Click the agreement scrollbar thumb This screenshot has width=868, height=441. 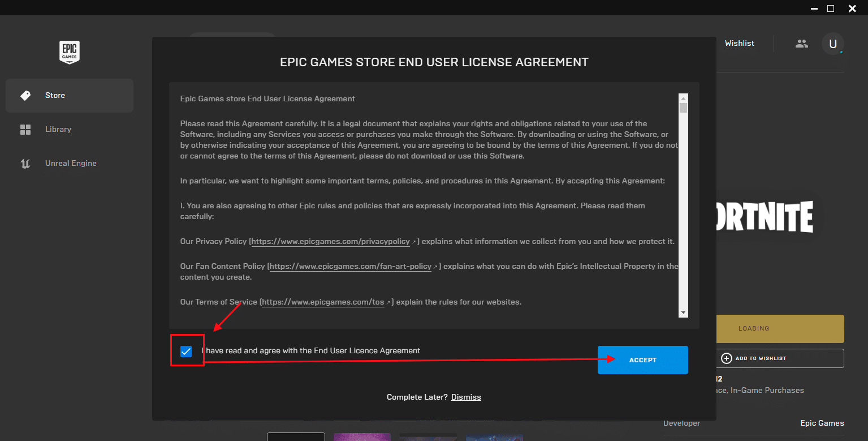(x=683, y=108)
